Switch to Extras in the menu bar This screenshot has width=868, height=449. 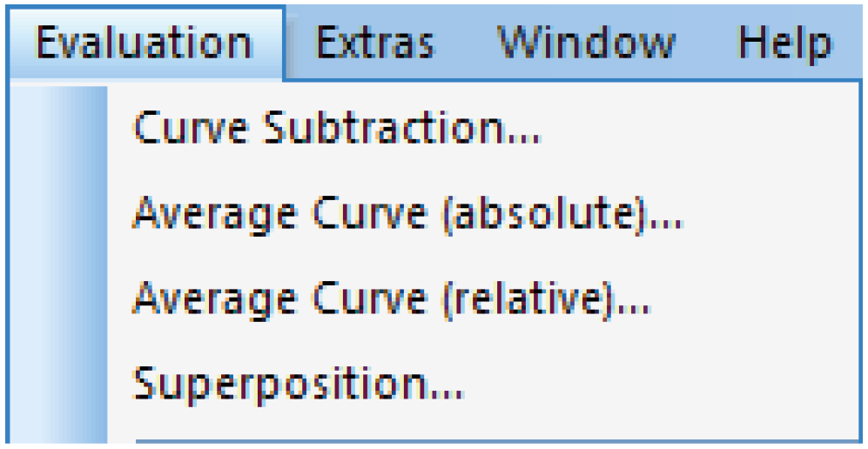(376, 43)
